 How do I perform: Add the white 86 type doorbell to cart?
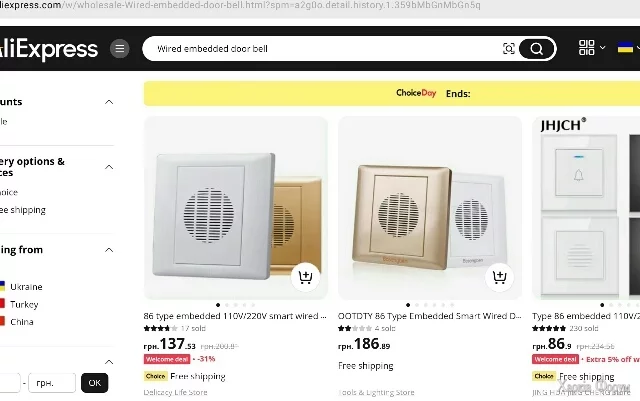(x=305, y=277)
